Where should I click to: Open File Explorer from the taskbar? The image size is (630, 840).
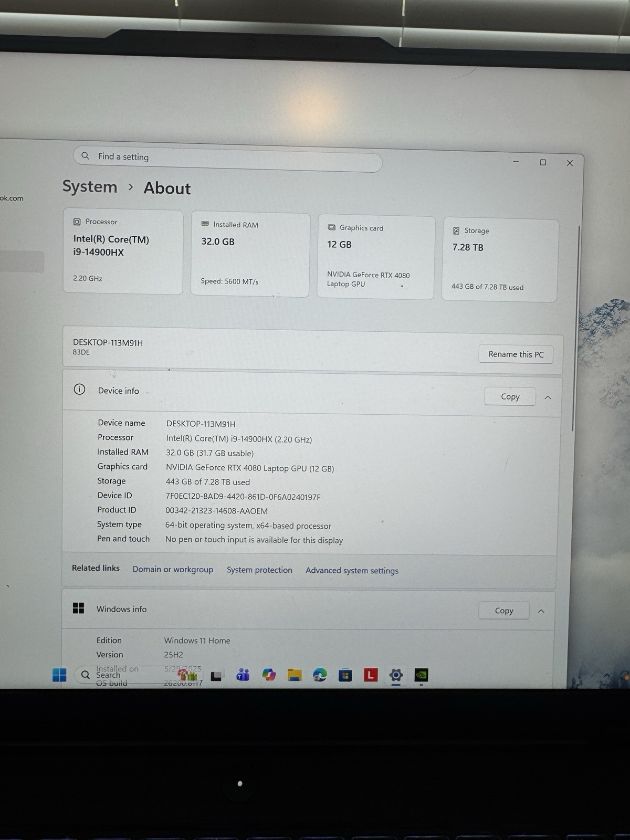coord(295,675)
